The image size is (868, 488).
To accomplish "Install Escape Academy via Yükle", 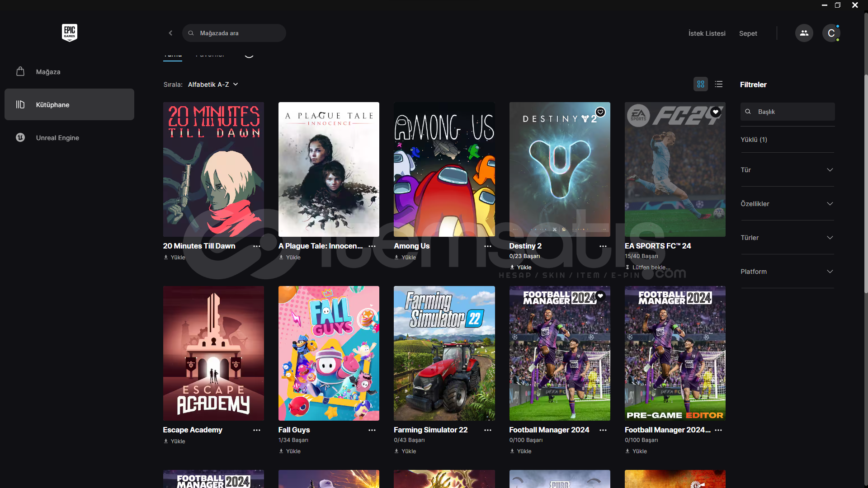I will pyautogui.click(x=175, y=441).
